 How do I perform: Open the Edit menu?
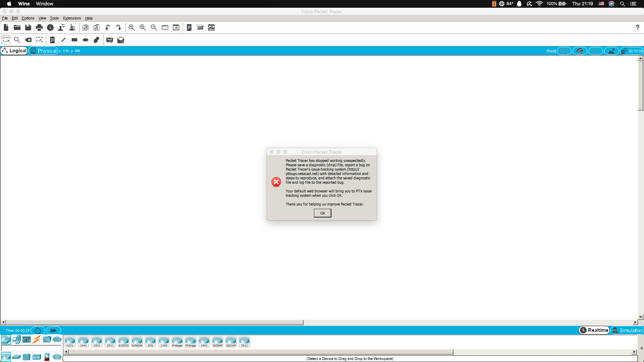15,18
